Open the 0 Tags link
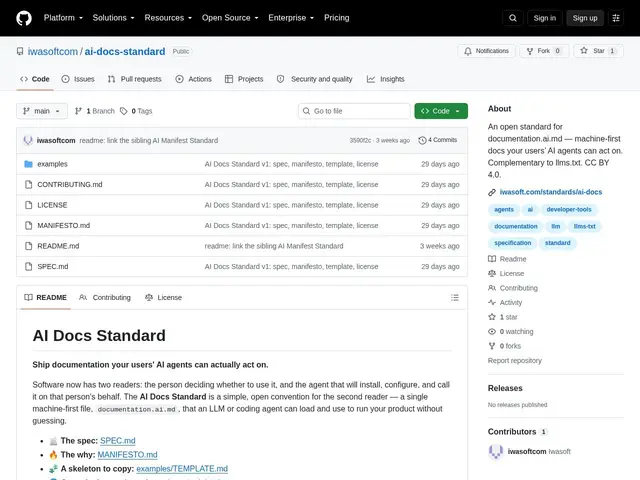This screenshot has width=640, height=480. [136, 111]
